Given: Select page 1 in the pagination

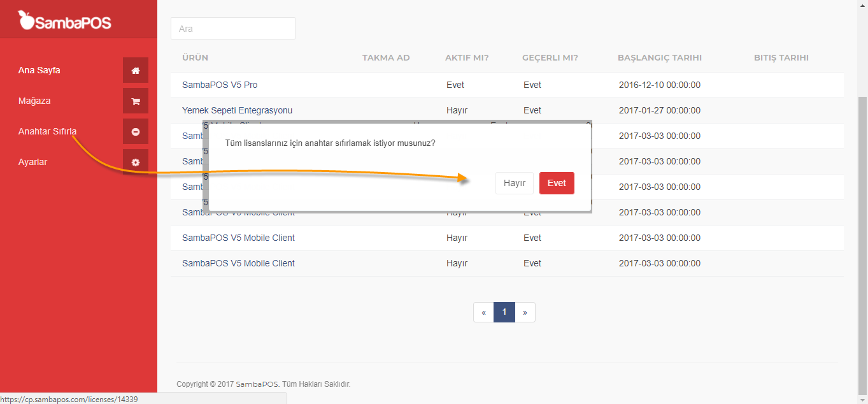Looking at the screenshot, I should [504, 312].
